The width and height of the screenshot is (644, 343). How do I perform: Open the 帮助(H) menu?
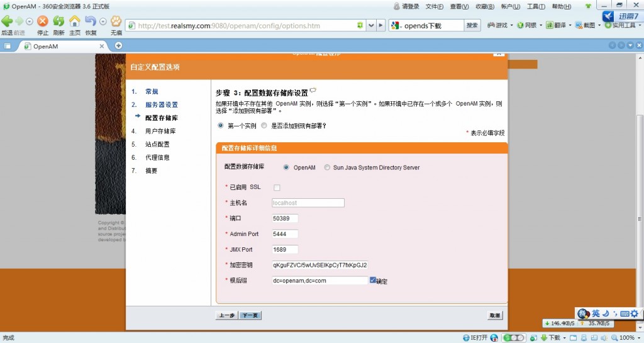(562, 6)
